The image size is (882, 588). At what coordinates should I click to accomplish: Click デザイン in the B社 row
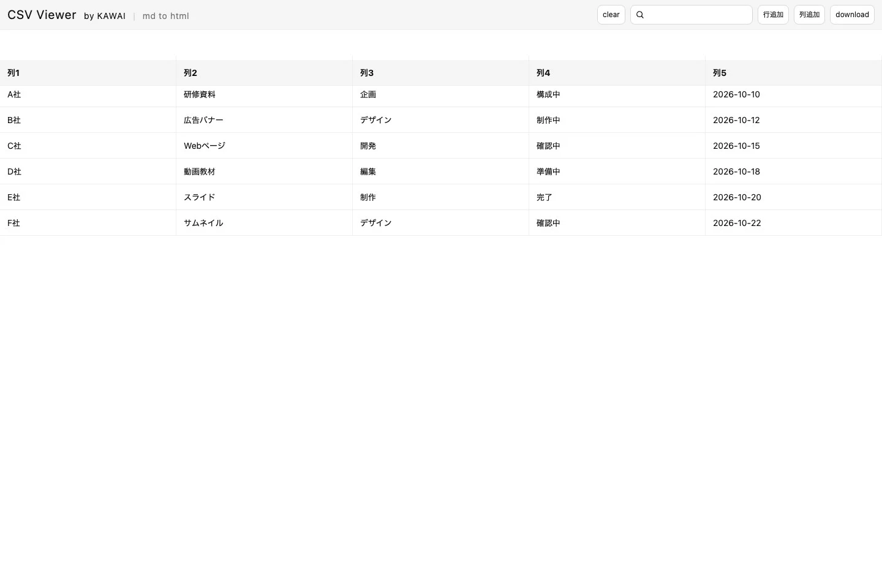pos(441,120)
